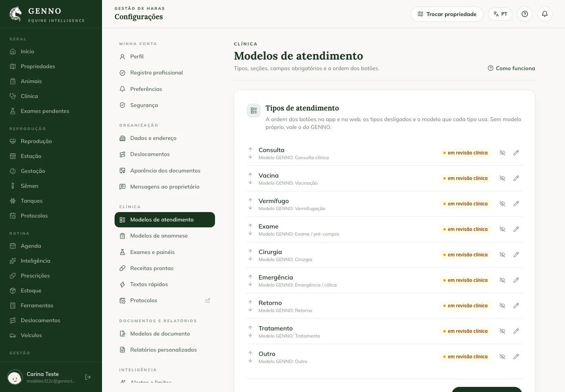Select Aparência dos documentos
Viewport: 565px width, 392px height.
tap(165, 171)
